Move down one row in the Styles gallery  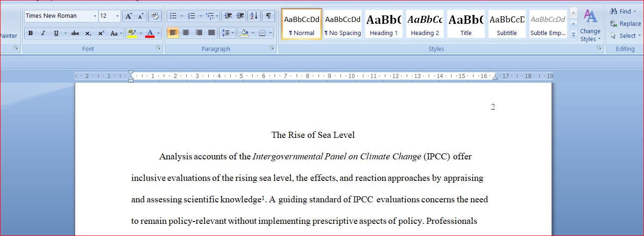click(573, 23)
